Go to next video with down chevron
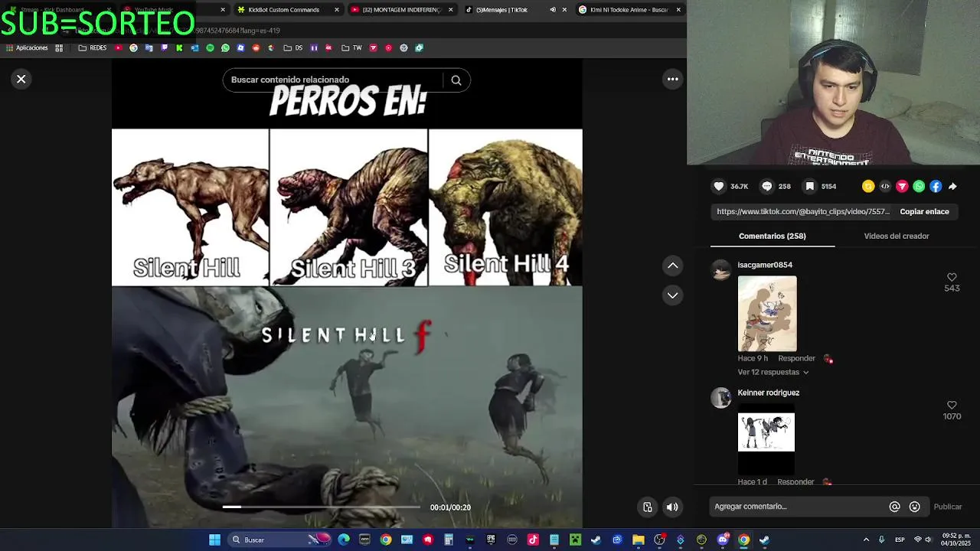The height and width of the screenshot is (551, 980). [x=672, y=295]
